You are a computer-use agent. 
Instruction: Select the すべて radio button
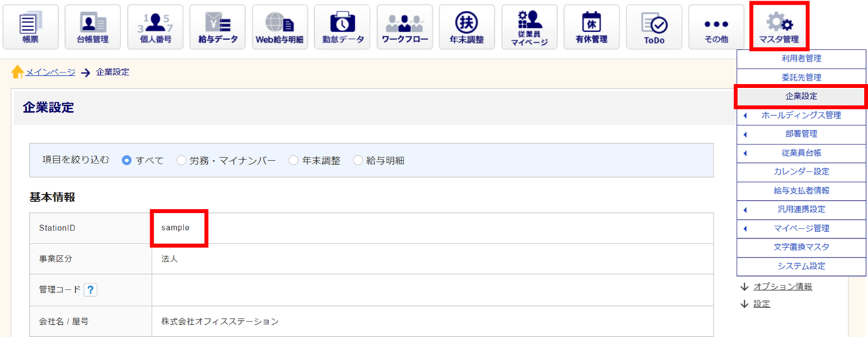click(x=127, y=161)
